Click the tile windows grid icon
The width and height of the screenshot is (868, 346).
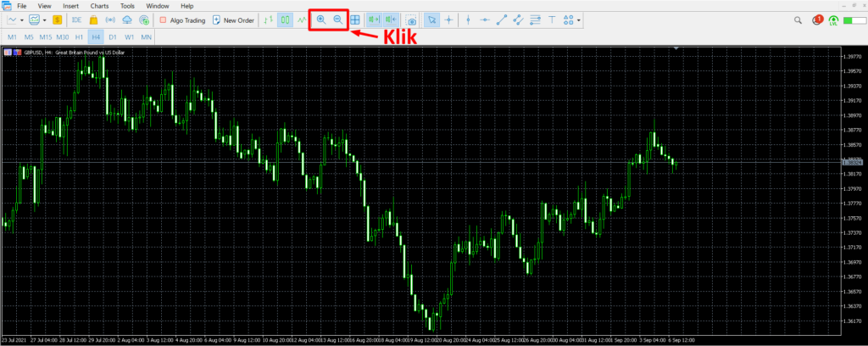[x=355, y=20]
